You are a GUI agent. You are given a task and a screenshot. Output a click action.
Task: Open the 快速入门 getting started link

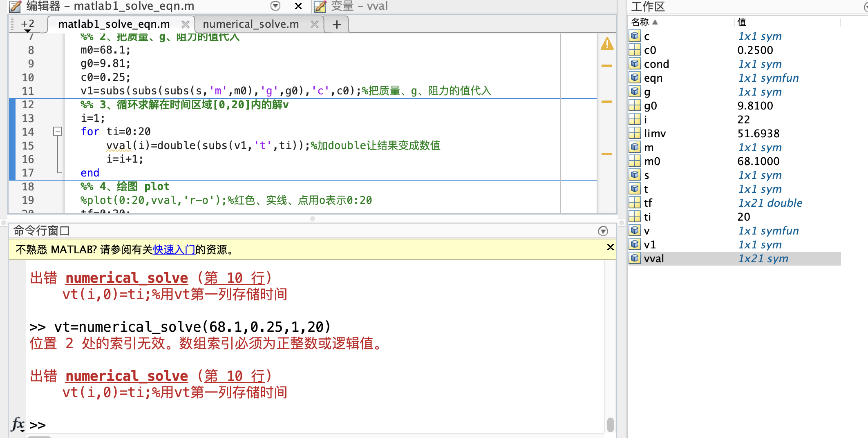174,250
